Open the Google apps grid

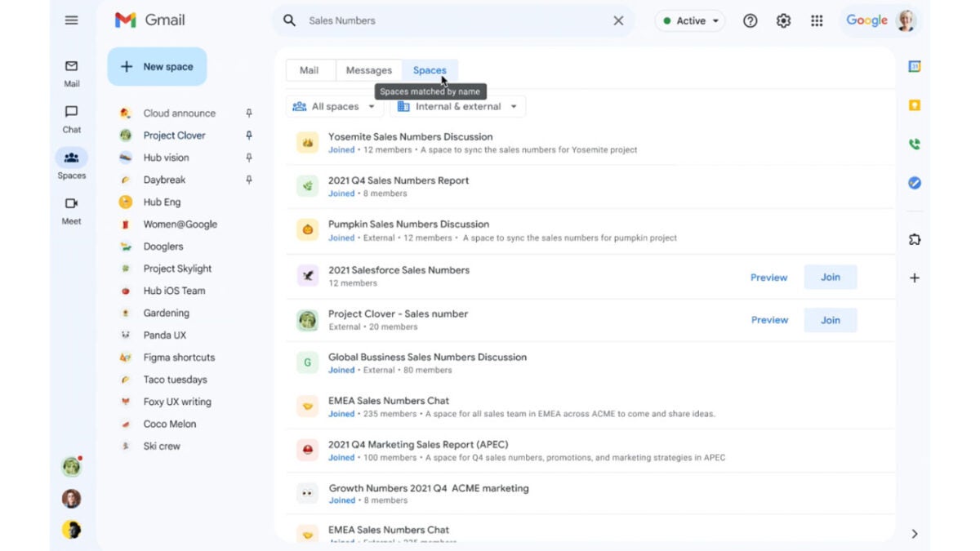(x=817, y=21)
